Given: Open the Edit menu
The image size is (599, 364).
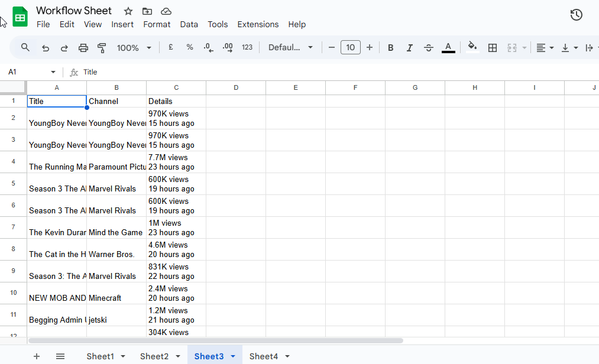Looking at the screenshot, I should pos(67,24).
